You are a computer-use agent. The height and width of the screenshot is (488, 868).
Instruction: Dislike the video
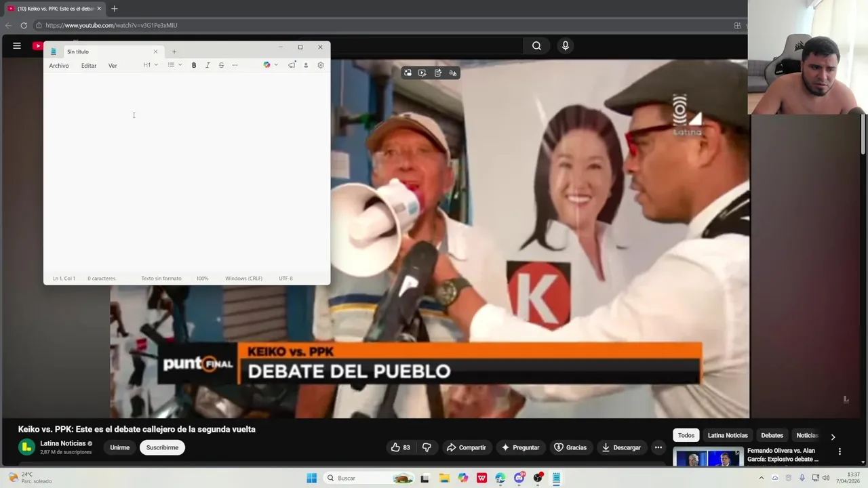(x=427, y=447)
